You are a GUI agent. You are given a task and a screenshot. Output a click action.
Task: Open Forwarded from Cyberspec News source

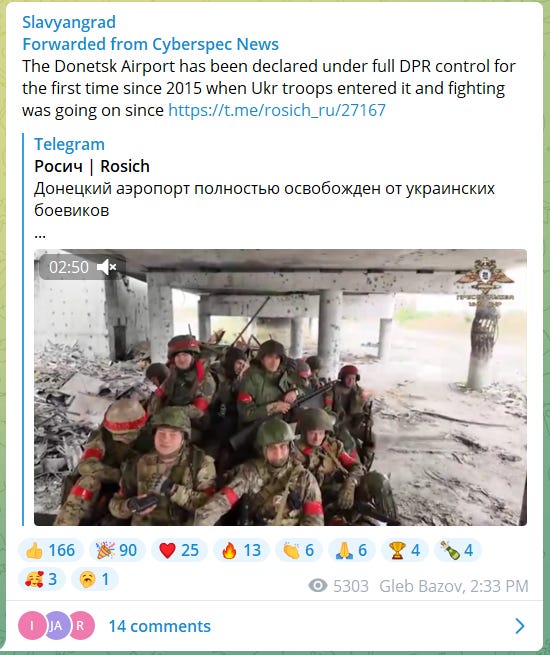pyautogui.click(x=150, y=44)
